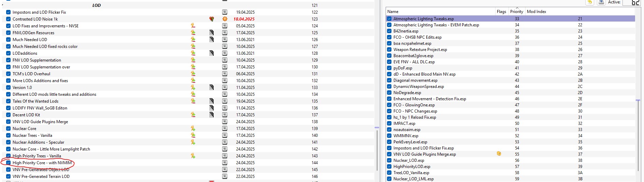This screenshot has width=644, height=182.
Task: Click the red 18.04.2025 date entry
Action: [244, 19]
